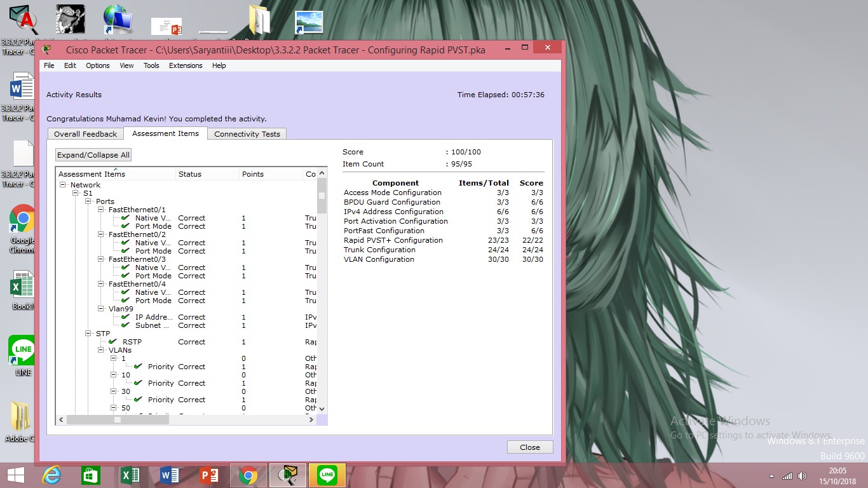The height and width of the screenshot is (488, 868).
Task: Collapse the VLANs tree node
Action: coord(102,350)
